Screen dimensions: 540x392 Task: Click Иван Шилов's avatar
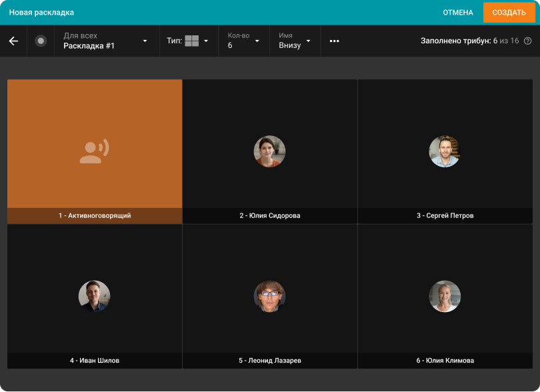click(x=94, y=296)
